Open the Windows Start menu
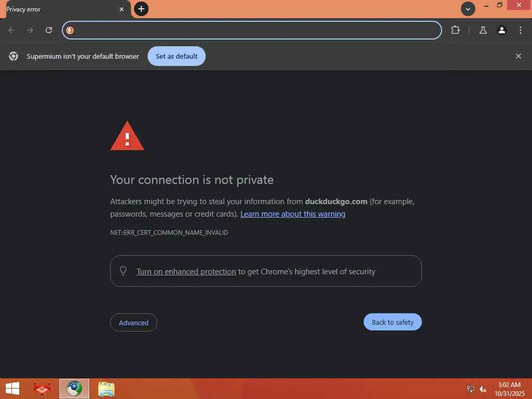 point(12,389)
